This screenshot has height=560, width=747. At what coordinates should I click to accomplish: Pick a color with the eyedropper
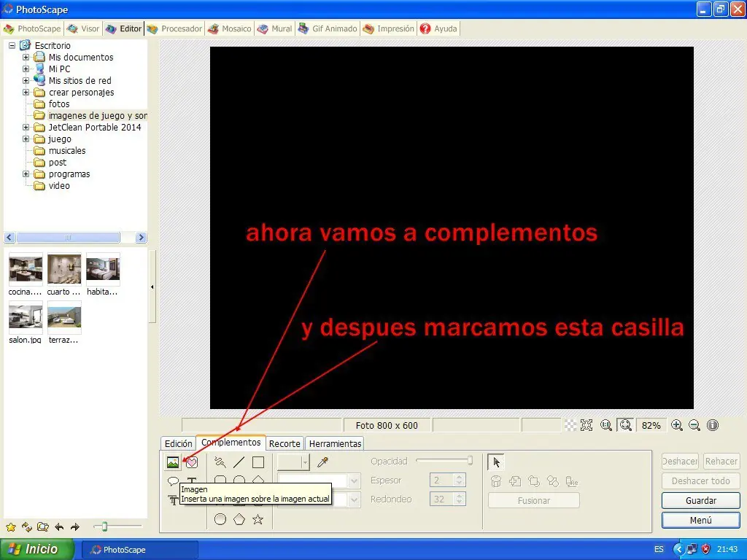pos(322,462)
